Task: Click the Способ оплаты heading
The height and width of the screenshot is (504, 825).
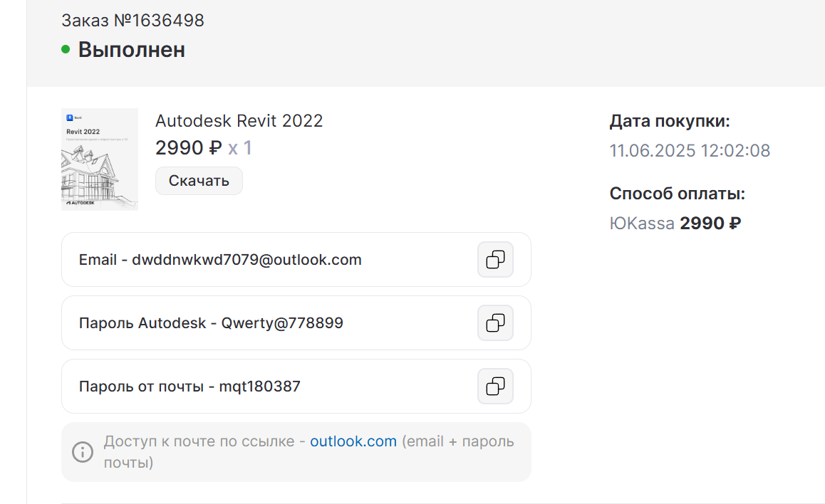Action: point(677,194)
